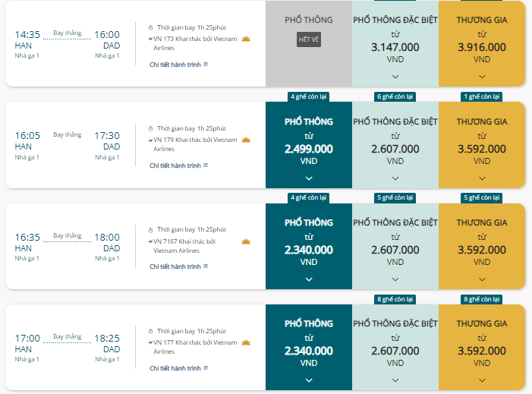This screenshot has height=394, width=532.
Task: Click the lotus logo on flight VN 7167
Action: (x=246, y=241)
